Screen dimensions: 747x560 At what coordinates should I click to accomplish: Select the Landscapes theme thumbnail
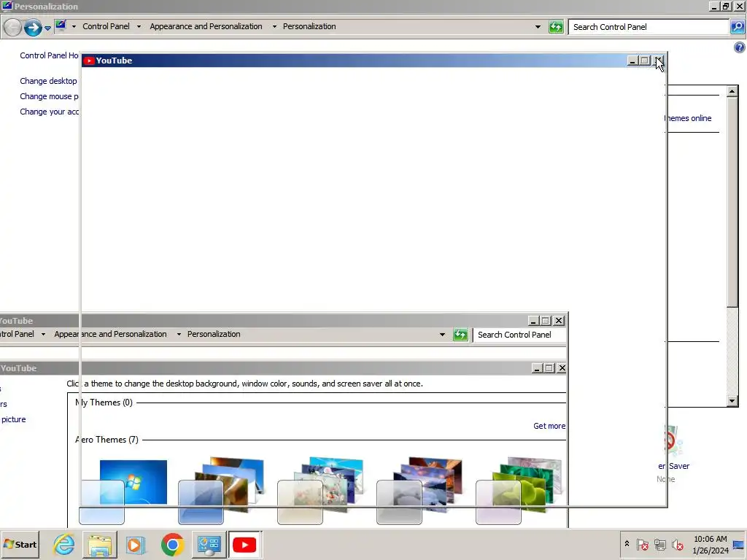tap(419, 491)
